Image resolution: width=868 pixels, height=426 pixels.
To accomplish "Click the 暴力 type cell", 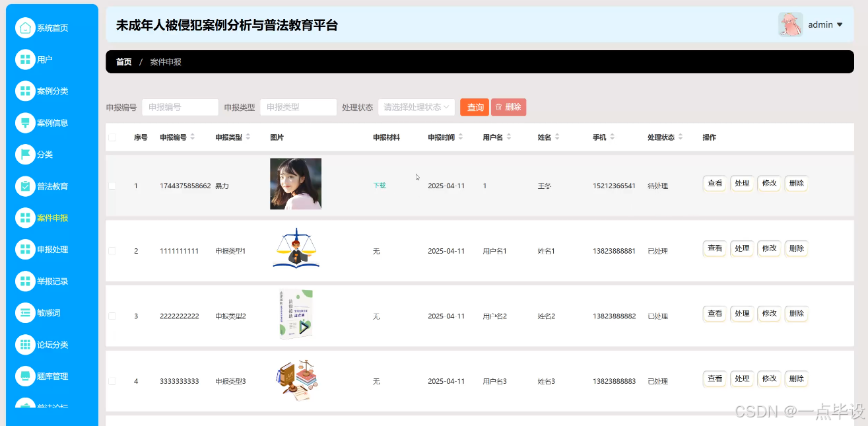I will [222, 186].
